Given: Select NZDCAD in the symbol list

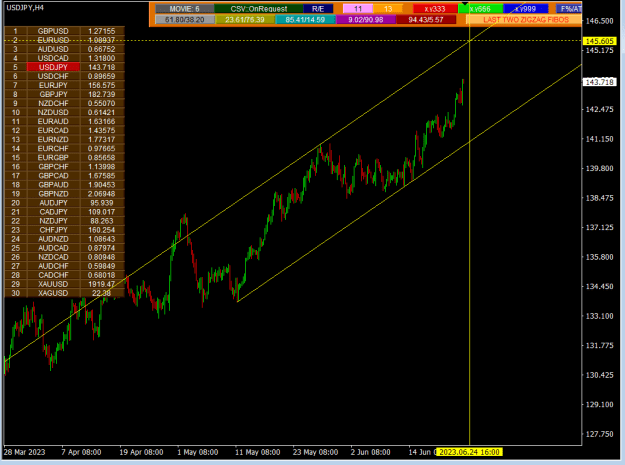Looking at the screenshot, I should (x=53, y=257).
